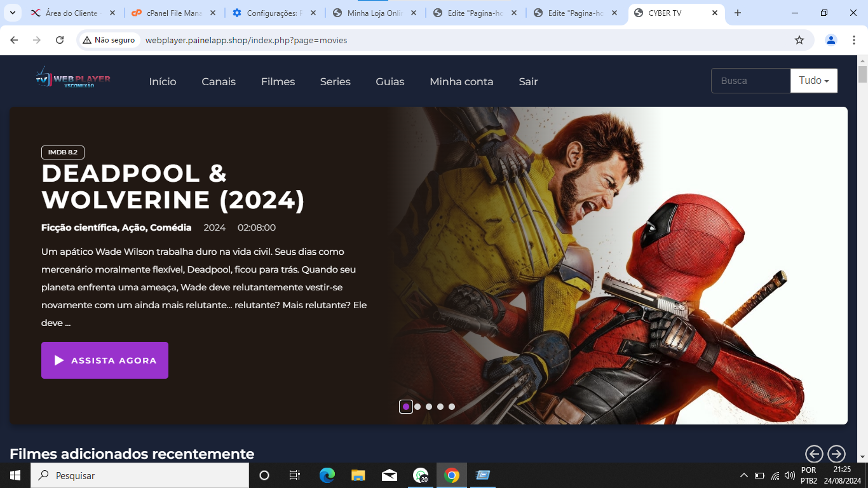Switch to the CYBER TV browser tab

664,12
